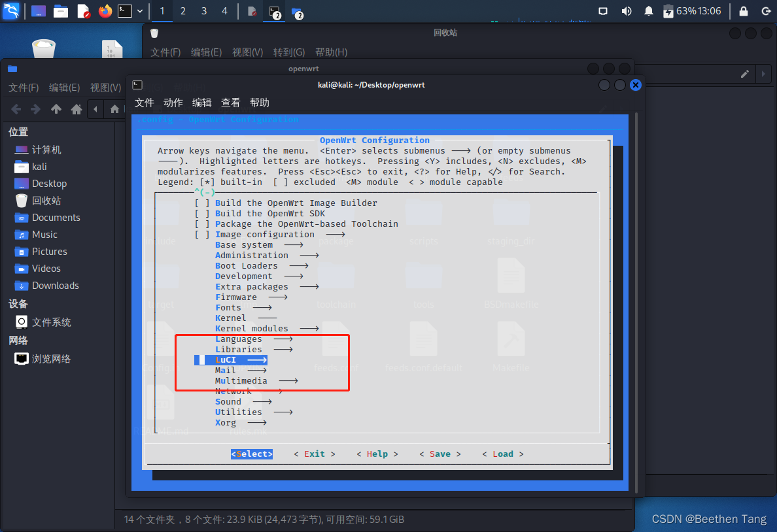The height and width of the screenshot is (532, 777).
Task: Go back in openwrt file manager
Action: click(x=16, y=109)
